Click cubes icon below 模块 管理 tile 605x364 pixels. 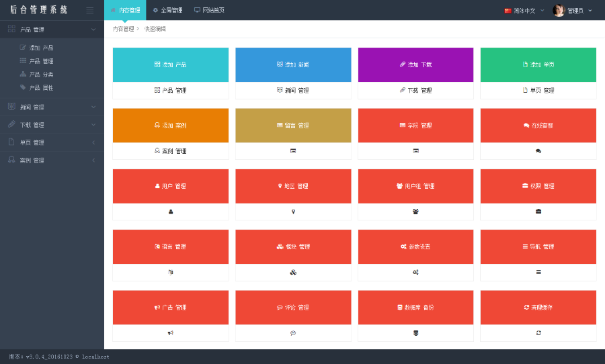click(x=293, y=272)
